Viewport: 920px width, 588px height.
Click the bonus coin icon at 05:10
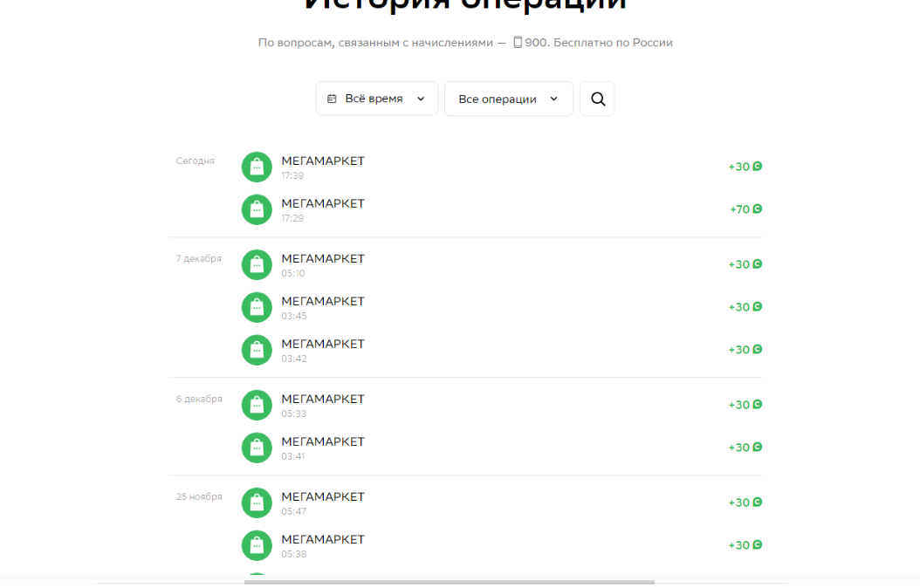point(758,263)
